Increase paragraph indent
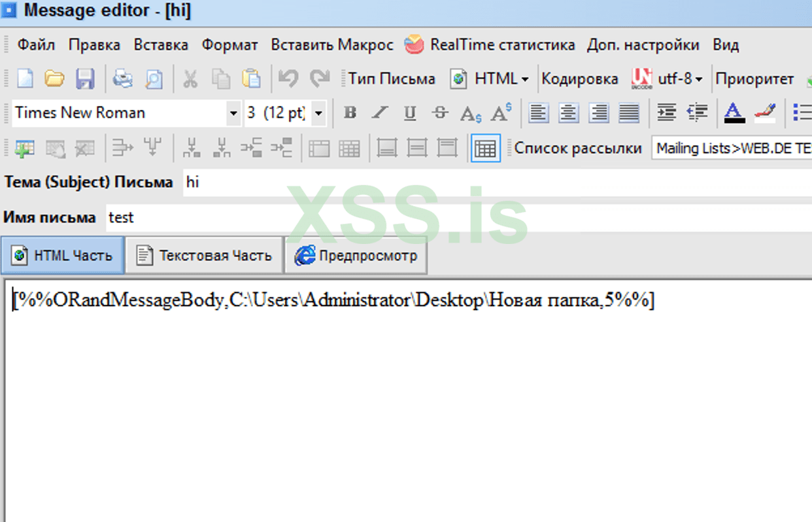Image resolution: width=812 pixels, height=522 pixels. 666,113
